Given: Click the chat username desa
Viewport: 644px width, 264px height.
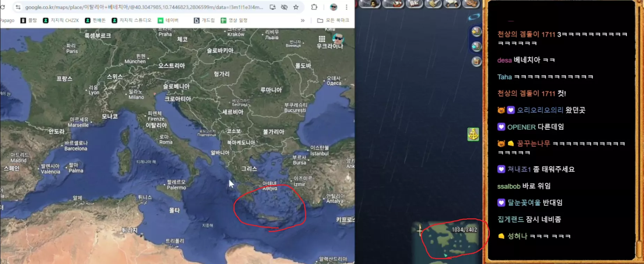Looking at the screenshot, I should point(504,60).
